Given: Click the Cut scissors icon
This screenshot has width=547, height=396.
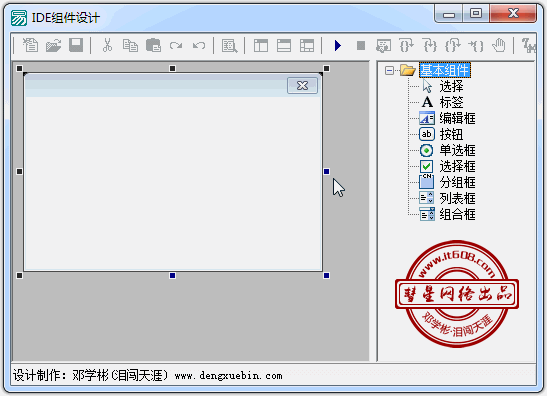Looking at the screenshot, I should click(107, 45).
